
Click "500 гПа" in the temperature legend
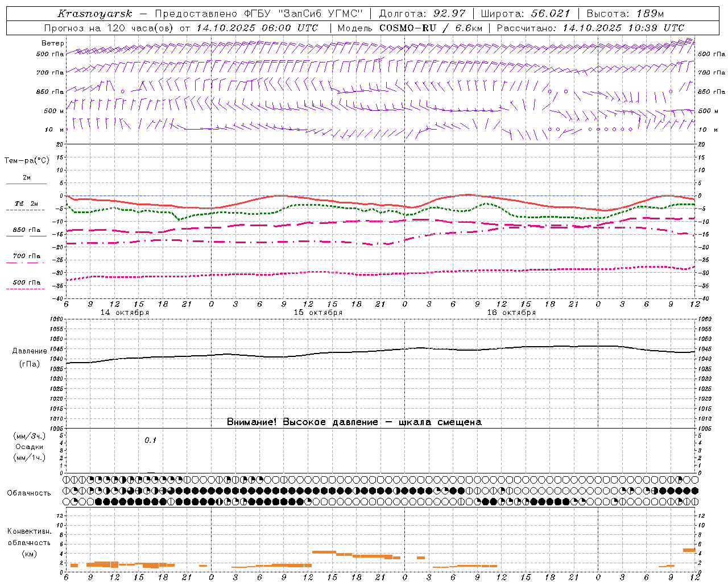point(27,282)
